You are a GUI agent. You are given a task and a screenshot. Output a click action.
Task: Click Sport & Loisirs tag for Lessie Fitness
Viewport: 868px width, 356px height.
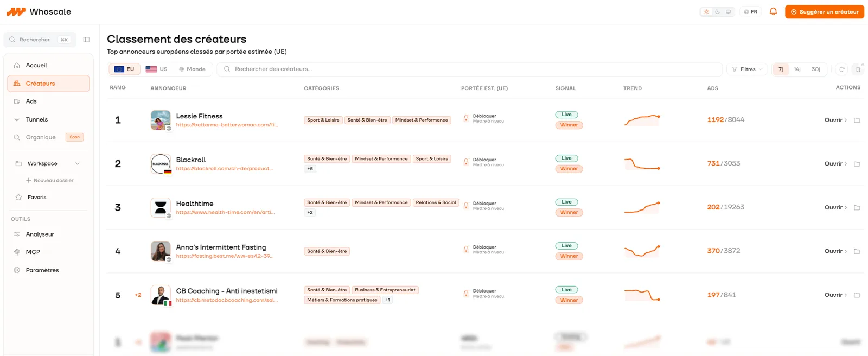[323, 120]
